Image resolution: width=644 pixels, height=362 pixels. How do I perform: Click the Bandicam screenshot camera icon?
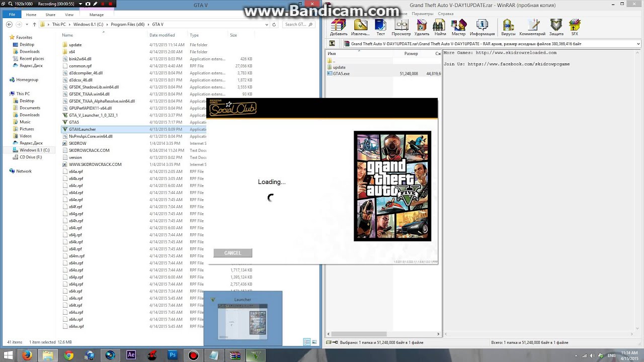pyautogui.click(x=88, y=4)
